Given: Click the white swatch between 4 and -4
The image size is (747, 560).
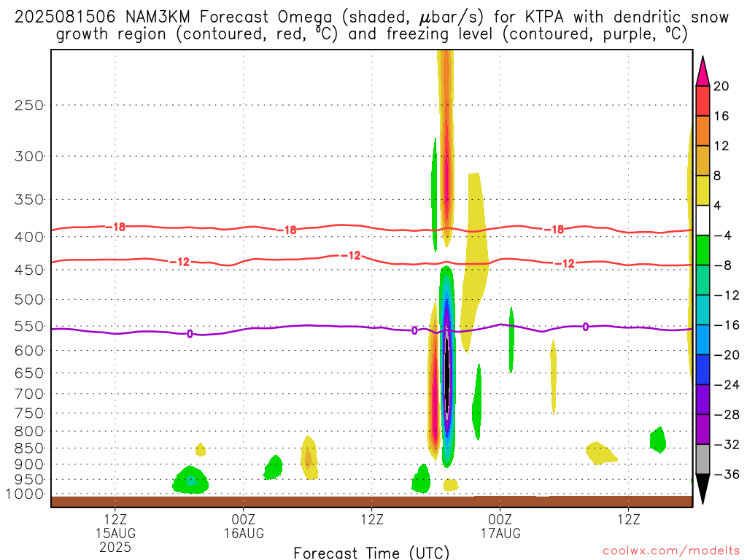Looking at the screenshot, I should tap(703, 220).
